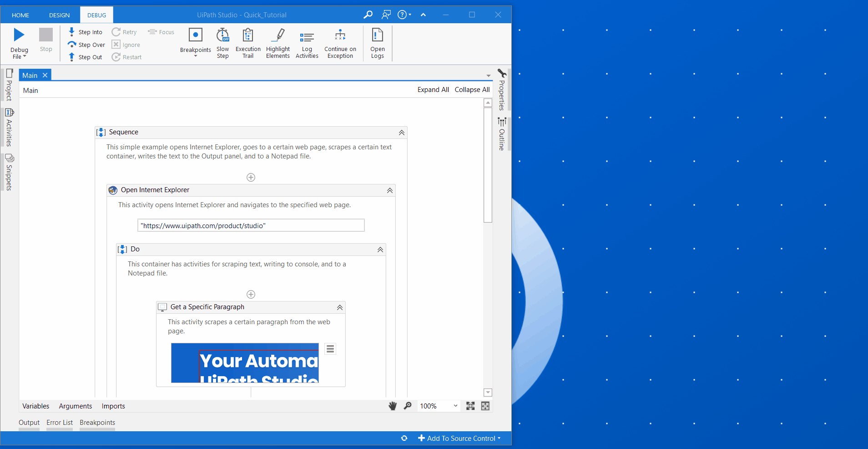Open the Imports panel
The width and height of the screenshot is (868, 449).
(113, 406)
